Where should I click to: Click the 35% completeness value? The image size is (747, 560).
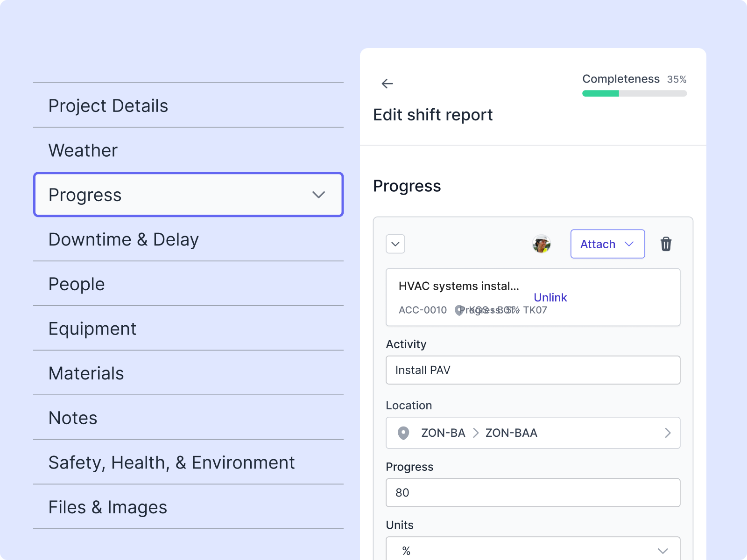[x=677, y=79]
